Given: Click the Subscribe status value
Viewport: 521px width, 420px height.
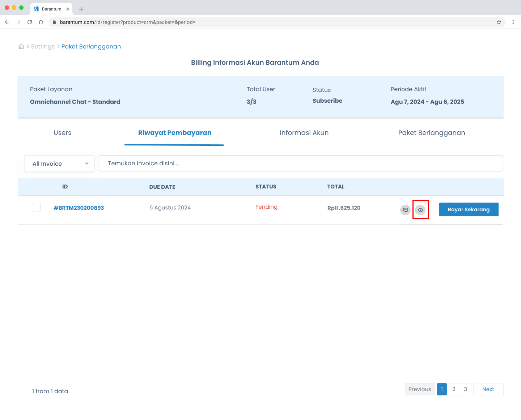Looking at the screenshot, I should pyautogui.click(x=327, y=101).
